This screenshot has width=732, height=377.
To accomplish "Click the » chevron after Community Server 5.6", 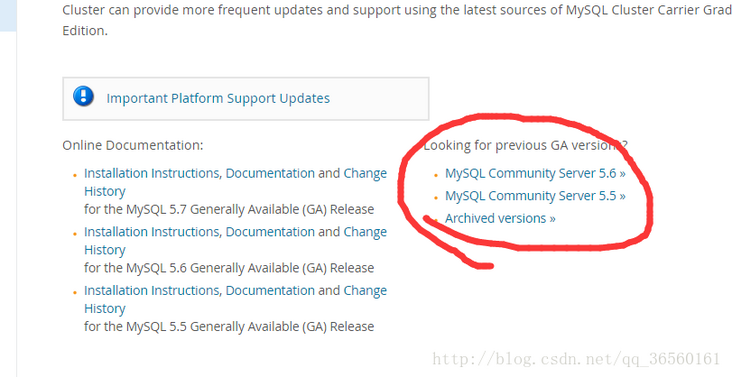I will pos(623,174).
